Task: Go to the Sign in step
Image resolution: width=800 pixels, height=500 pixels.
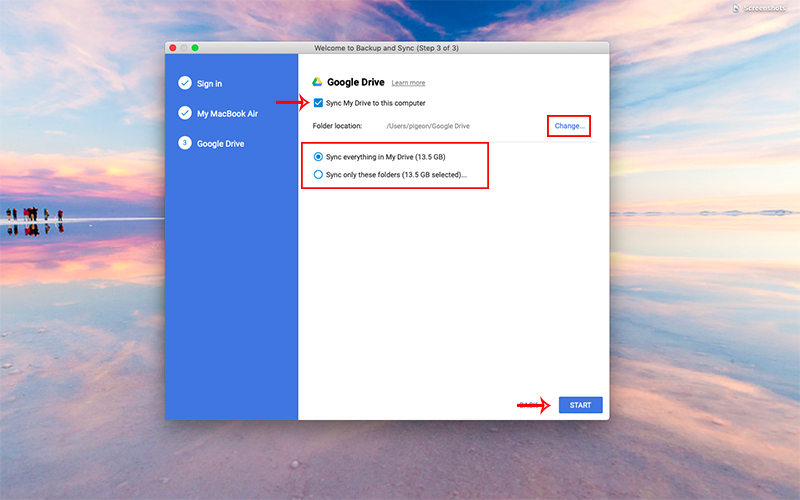Action: pyautogui.click(x=209, y=83)
